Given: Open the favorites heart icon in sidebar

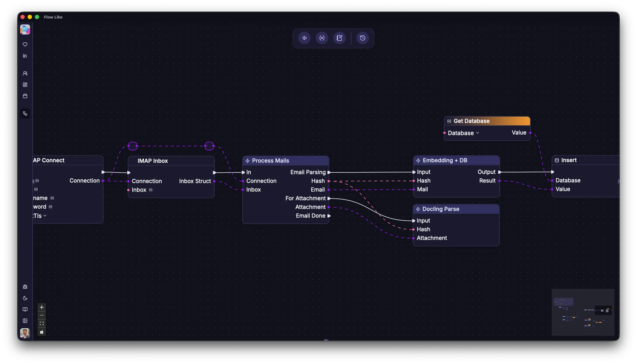Looking at the screenshot, I should (25, 45).
